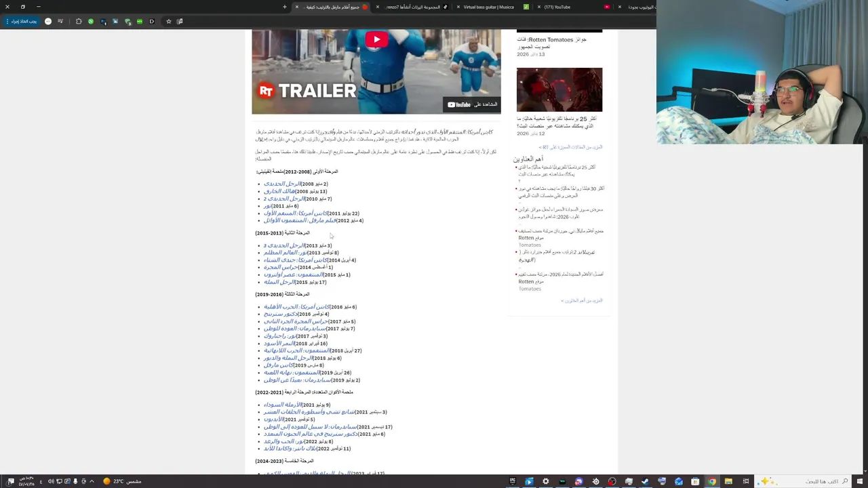Open 'Avengers: Infinity War' (27 April 2018) link
The height and width of the screenshot is (488, 868).
[x=296, y=350]
